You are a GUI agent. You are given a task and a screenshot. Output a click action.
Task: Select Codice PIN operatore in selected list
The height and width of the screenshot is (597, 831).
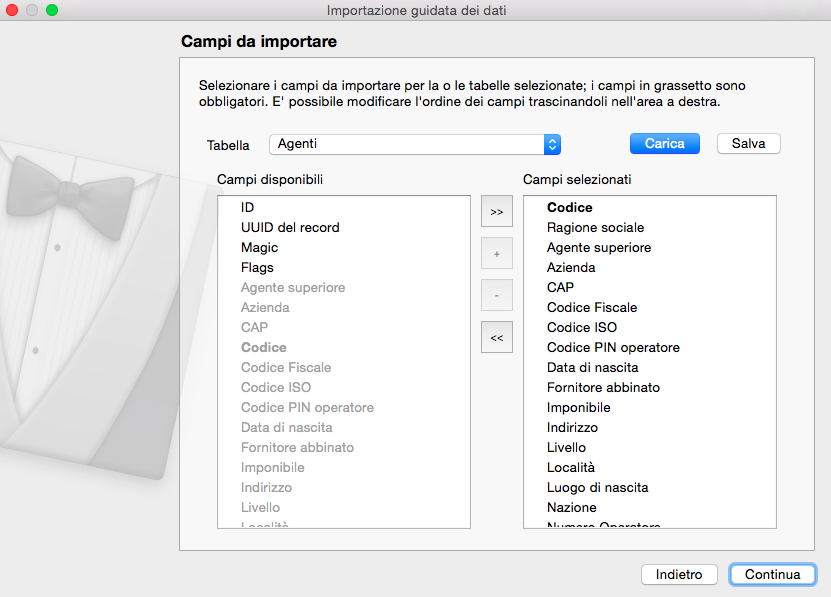(x=613, y=347)
